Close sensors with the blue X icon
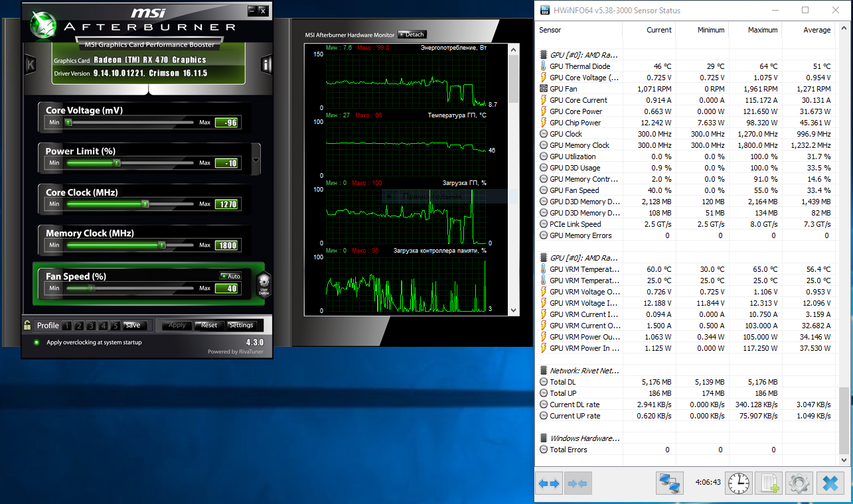The width and height of the screenshot is (853, 504). (830, 483)
